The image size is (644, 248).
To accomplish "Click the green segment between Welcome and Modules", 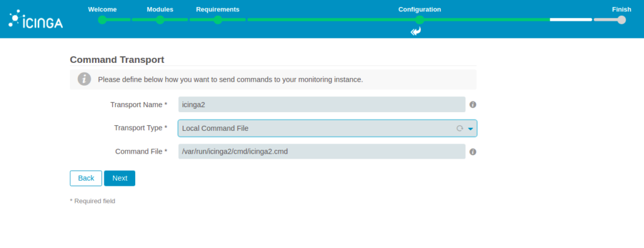I will [x=118, y=20].
